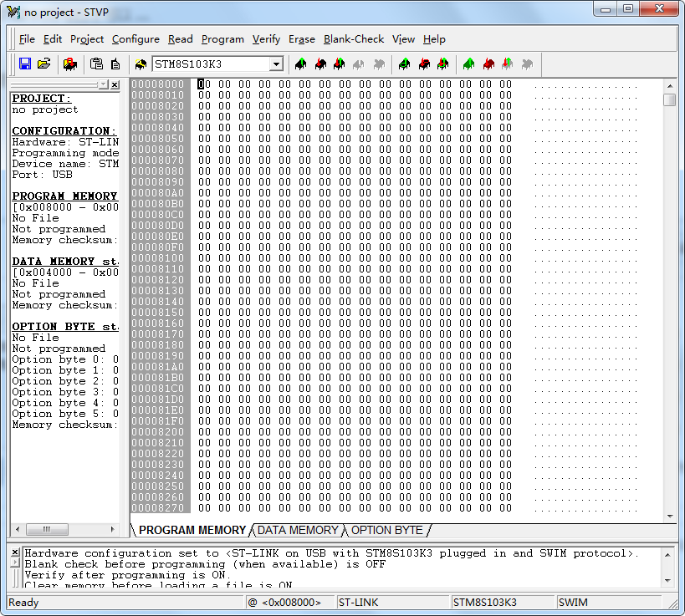
Task: Click 'Option byte 3' line in side panel
Action: [65, 392]
